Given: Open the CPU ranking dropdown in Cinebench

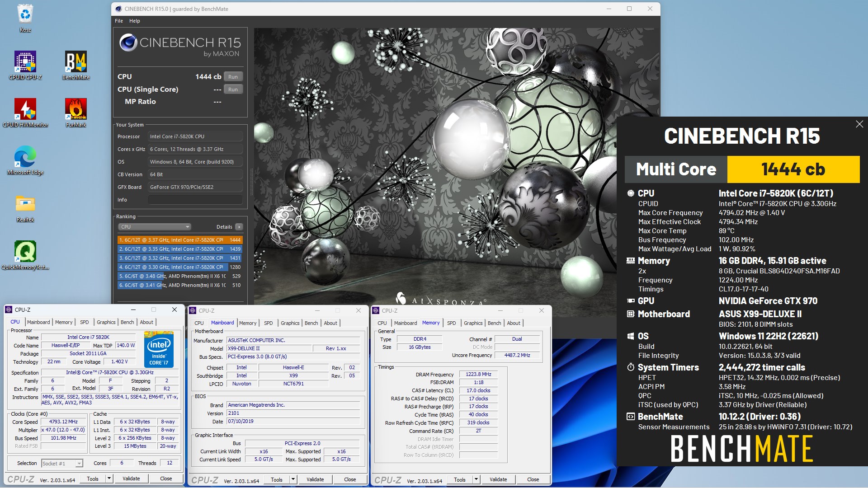Looking at the screenshot, I should click(155, 227).
